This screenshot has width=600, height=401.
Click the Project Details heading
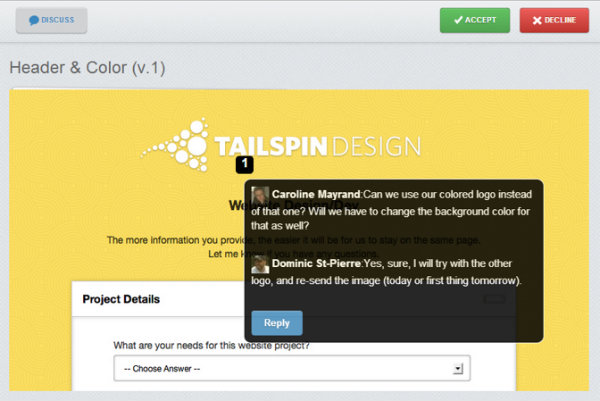tap(121, 299)
